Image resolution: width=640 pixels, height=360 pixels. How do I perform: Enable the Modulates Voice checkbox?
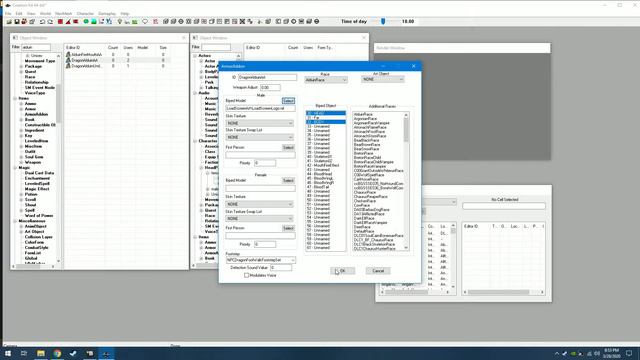point(247,276)
